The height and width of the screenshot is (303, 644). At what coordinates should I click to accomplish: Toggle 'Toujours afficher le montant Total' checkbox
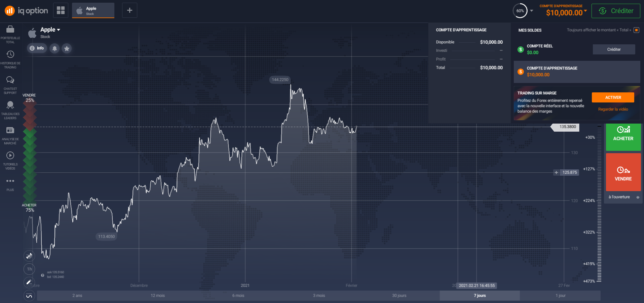point(636,30)
